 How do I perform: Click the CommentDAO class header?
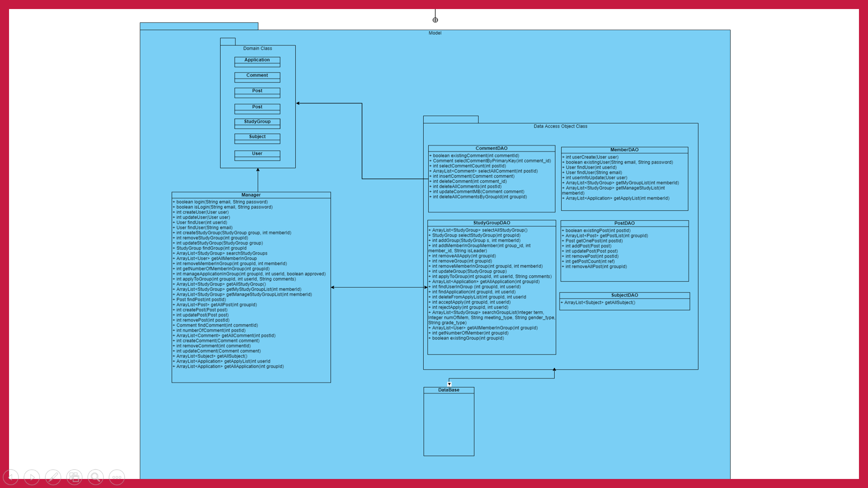click(491, 148)
